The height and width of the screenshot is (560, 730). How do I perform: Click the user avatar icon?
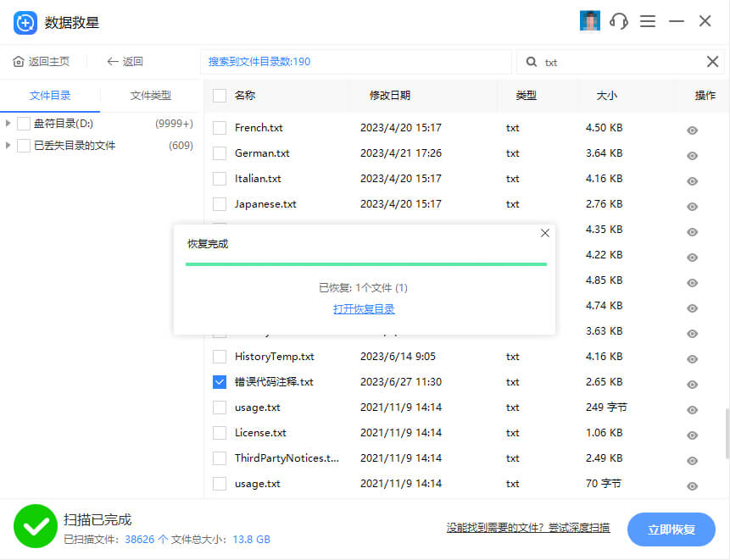point(590,21)
